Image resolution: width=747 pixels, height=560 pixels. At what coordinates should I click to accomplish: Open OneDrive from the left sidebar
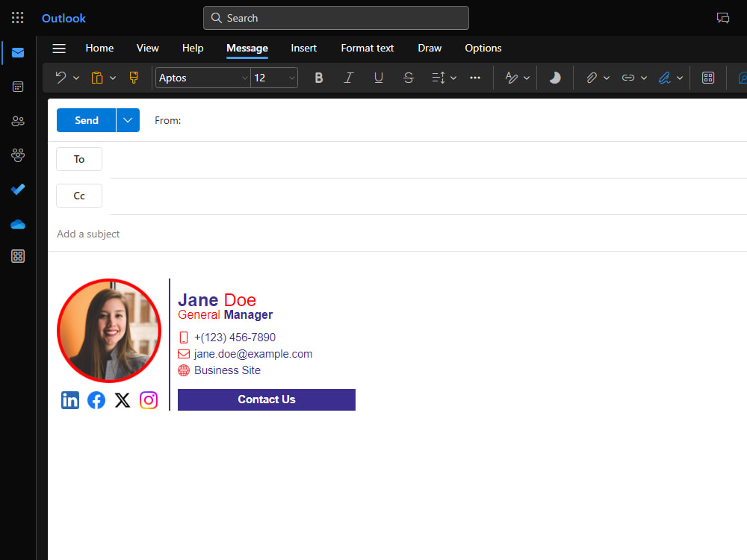[17, 224]
